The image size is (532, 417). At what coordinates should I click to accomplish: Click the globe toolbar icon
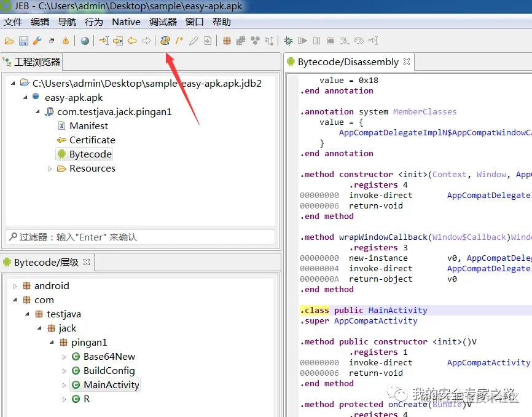tap(85, 41)
